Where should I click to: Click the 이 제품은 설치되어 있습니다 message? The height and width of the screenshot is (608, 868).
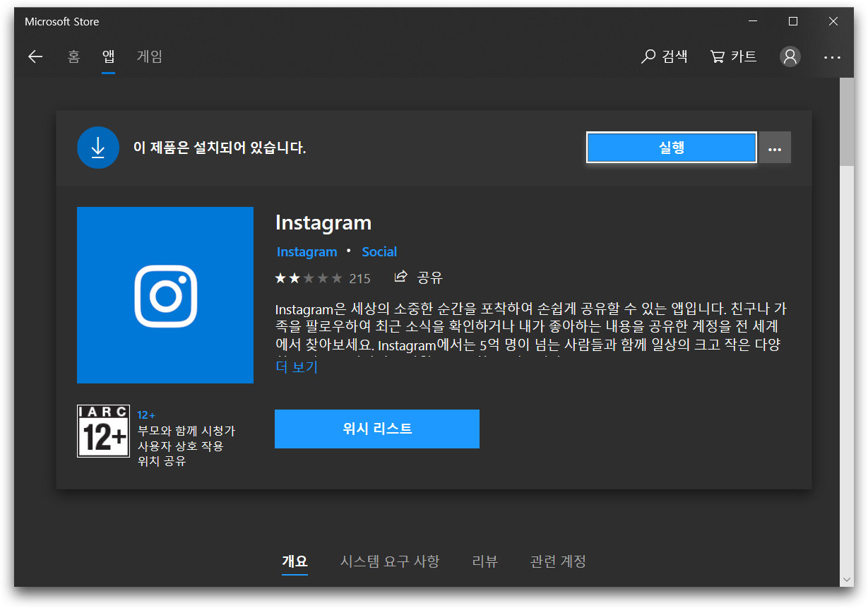point(220,148)
